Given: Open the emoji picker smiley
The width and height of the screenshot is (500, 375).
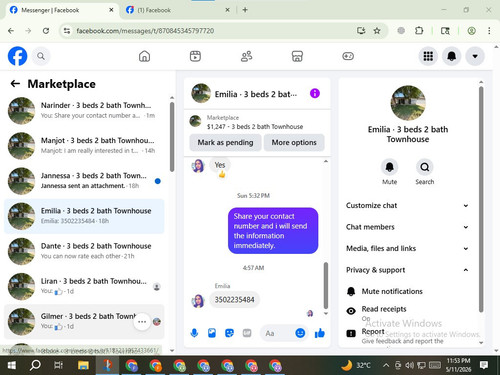Looking at the screenshot, I should (x=300, y=333).
